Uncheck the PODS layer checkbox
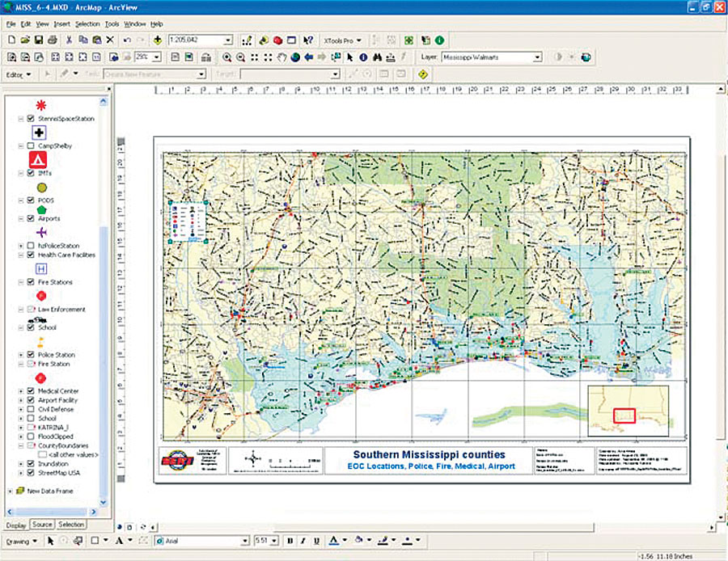728x561 pixels. tap(31, 200)
